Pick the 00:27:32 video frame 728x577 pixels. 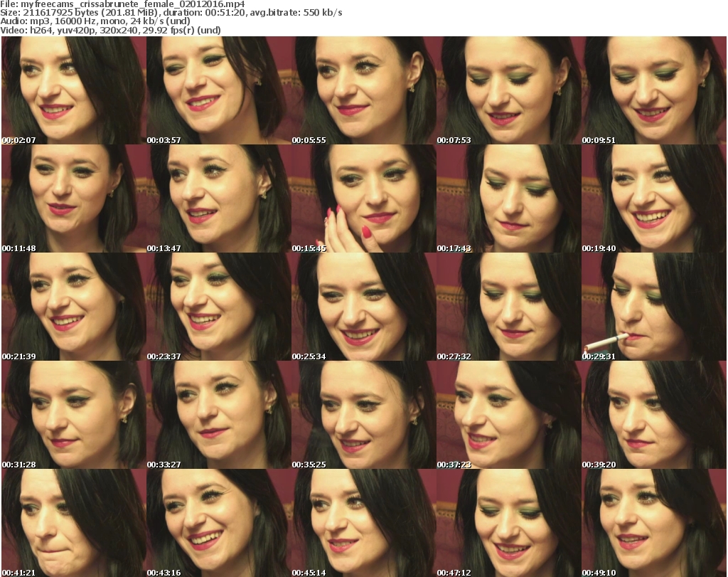(508, 307)
